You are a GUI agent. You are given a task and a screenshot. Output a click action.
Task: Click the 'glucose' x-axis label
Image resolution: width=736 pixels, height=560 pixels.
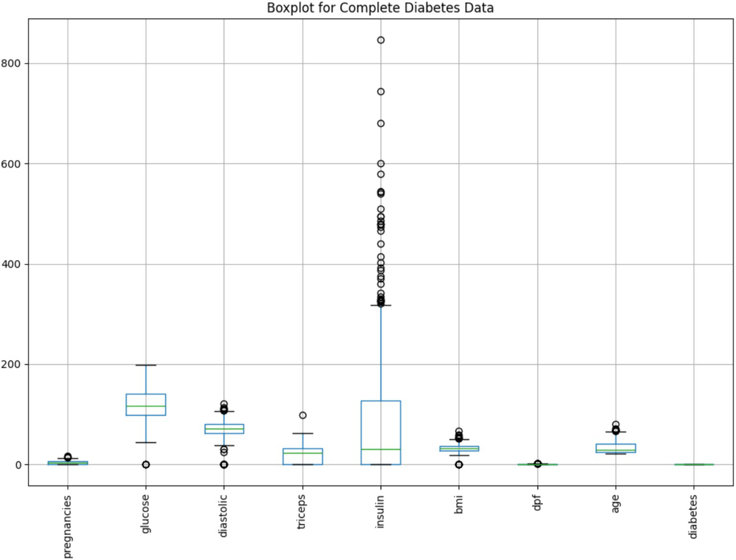click(x=146, y=513)
